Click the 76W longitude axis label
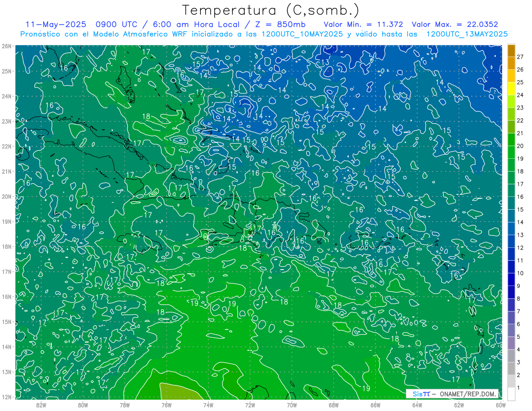Viewport: 532px width, 411px height. coord(166,405)
